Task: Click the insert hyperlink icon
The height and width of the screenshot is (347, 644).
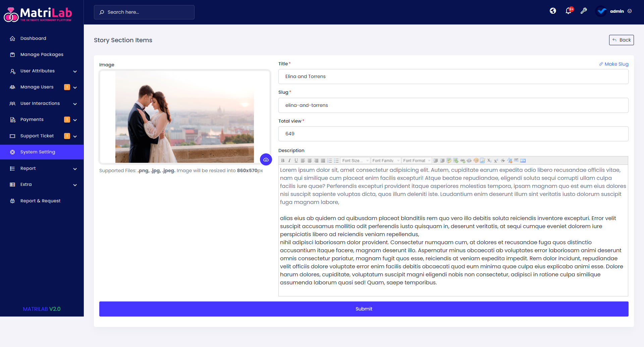Action: (463, 160)
